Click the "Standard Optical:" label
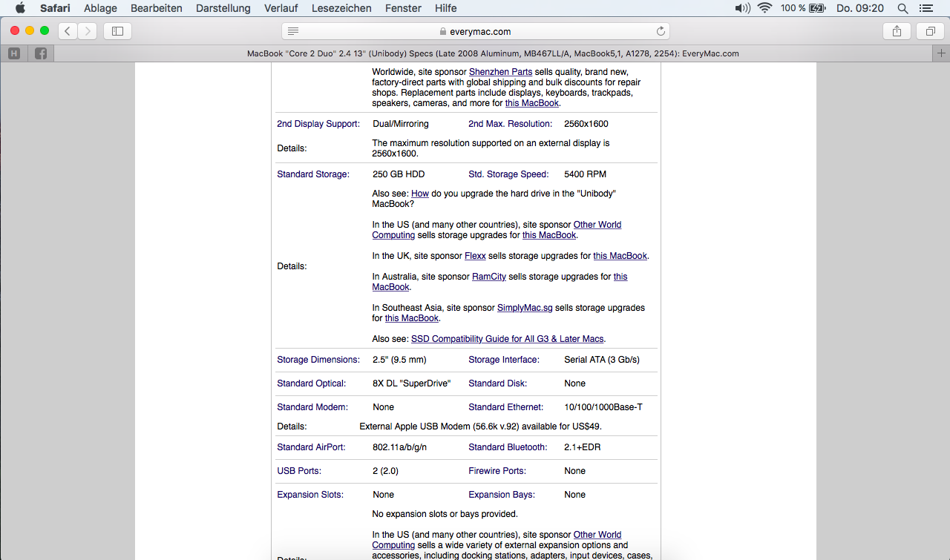The height and width of the screenshot is (560, 950). 312,383
